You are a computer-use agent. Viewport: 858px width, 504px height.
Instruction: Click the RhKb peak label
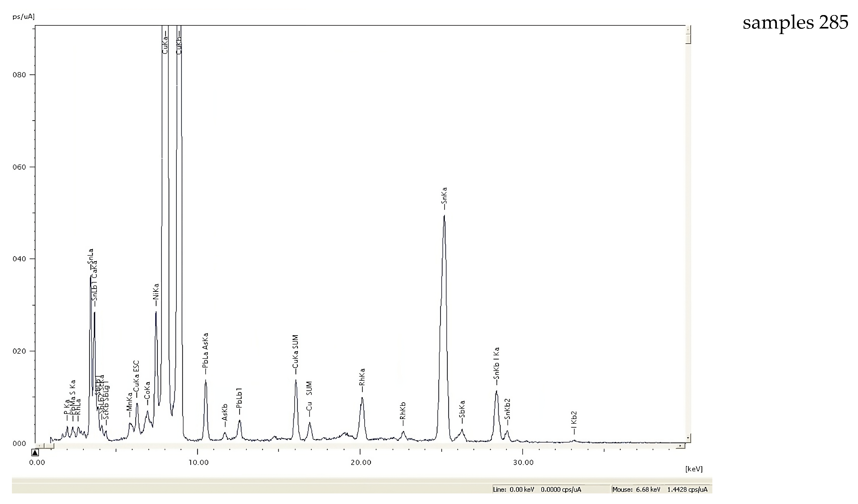[403, 411]
